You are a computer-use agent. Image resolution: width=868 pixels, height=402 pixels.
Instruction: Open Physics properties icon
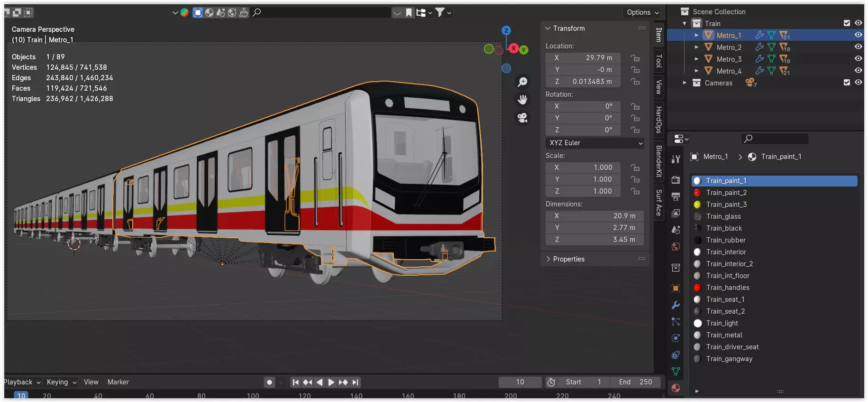coord(676,338)
